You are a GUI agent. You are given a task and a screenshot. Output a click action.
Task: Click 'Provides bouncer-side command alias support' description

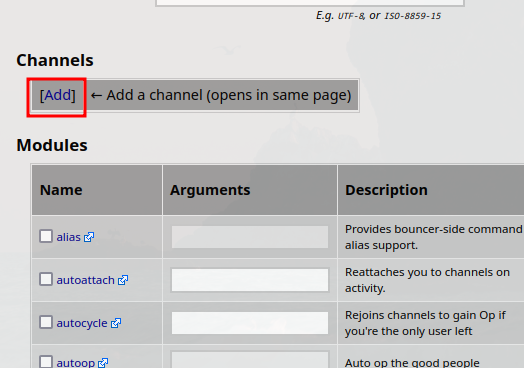click(433, 237)
